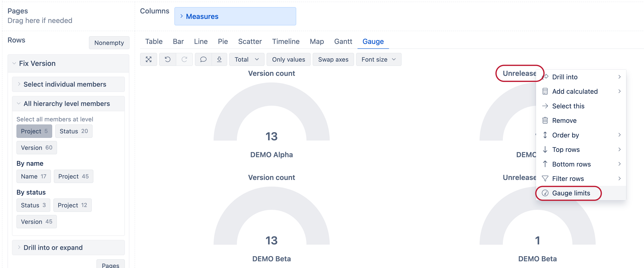Click the redo icon

(x=185, y=59)
